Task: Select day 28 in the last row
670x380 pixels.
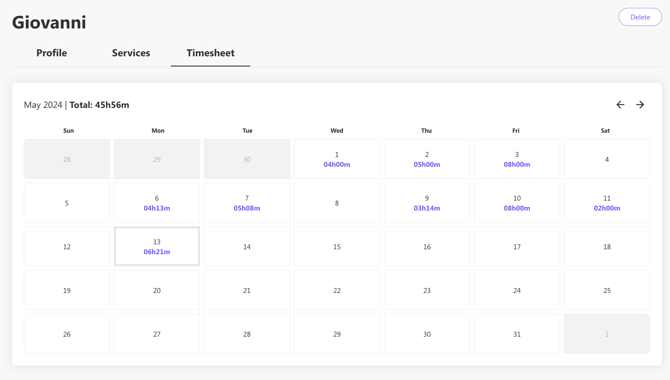Action: click(247, 334)
